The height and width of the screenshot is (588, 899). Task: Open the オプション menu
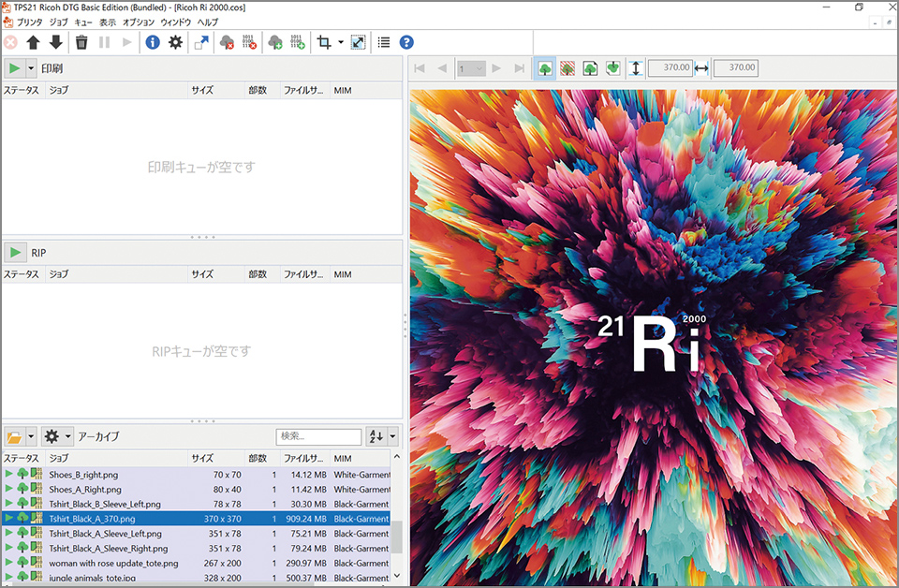[139, 21]
